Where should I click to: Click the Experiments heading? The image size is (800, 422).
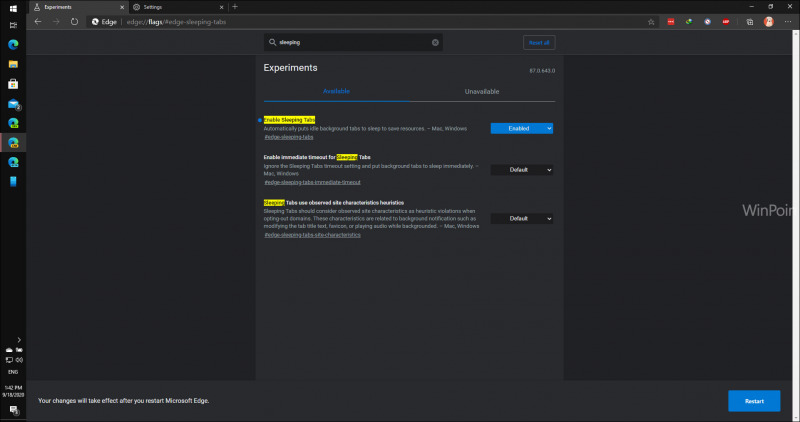290,68
